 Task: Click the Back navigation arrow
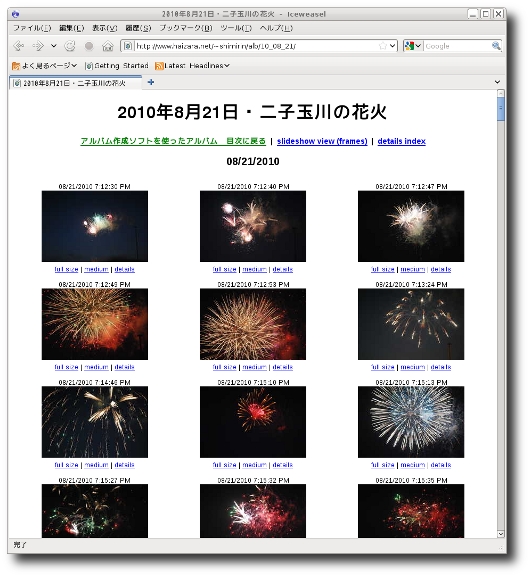click(18, 46)
